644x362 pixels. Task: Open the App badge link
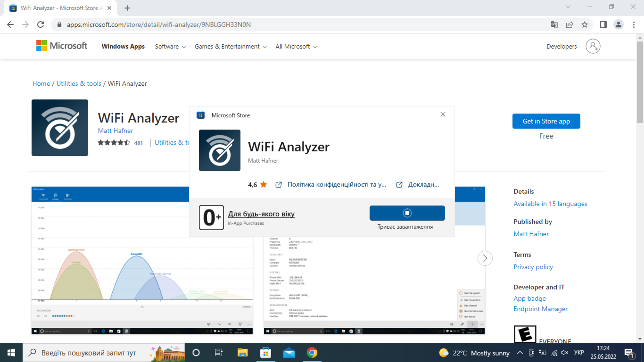[529, 298]
